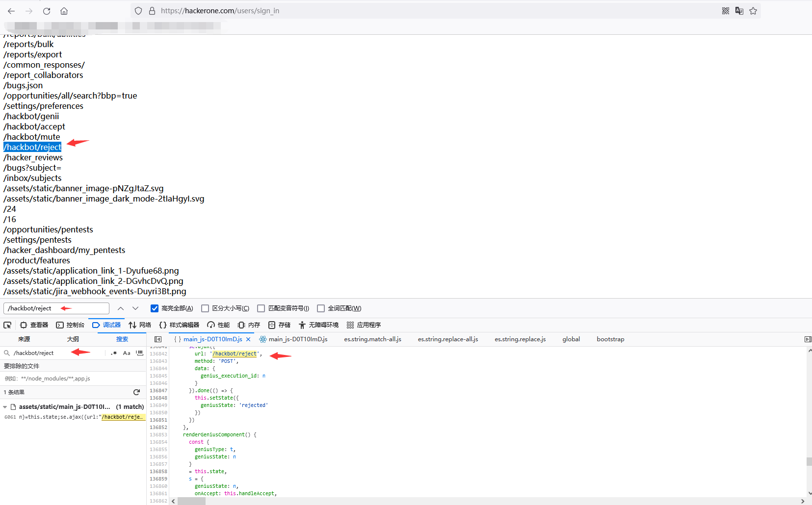Open the 应用程序 application panel
Image resolution: width=812 pixels, height=505 pixels.
coord(364,325)
